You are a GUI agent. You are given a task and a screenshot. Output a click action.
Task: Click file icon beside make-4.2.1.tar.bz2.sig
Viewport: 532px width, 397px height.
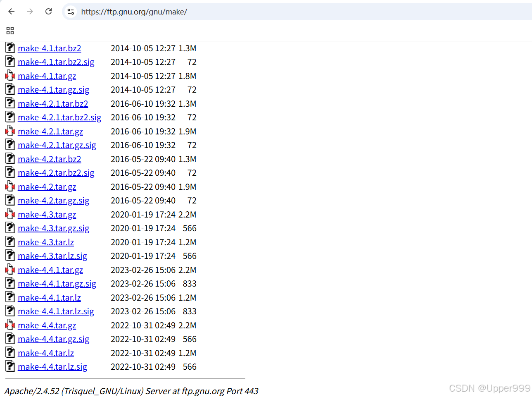click(10, 117)
